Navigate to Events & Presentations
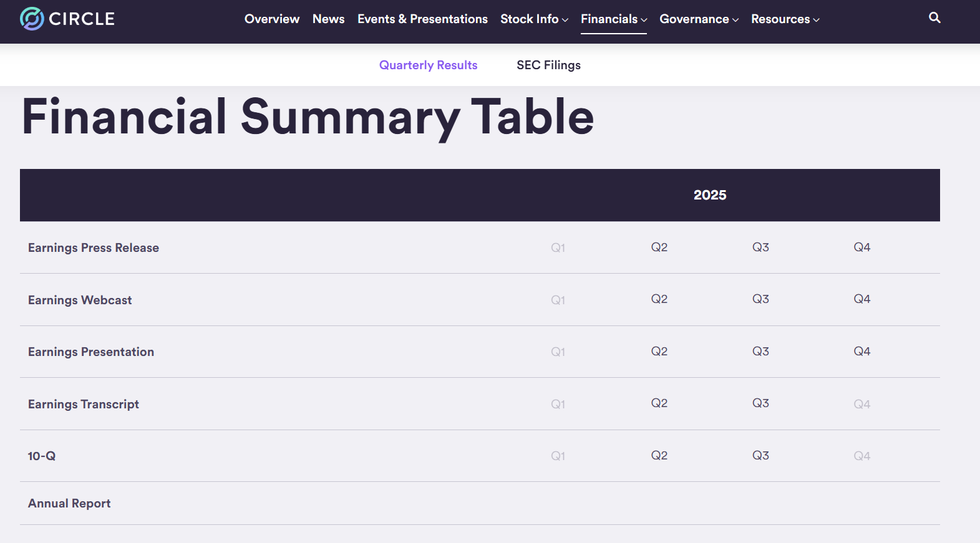Image resolution: width=980 pixels, height=543 pixels. click(422, 19)
